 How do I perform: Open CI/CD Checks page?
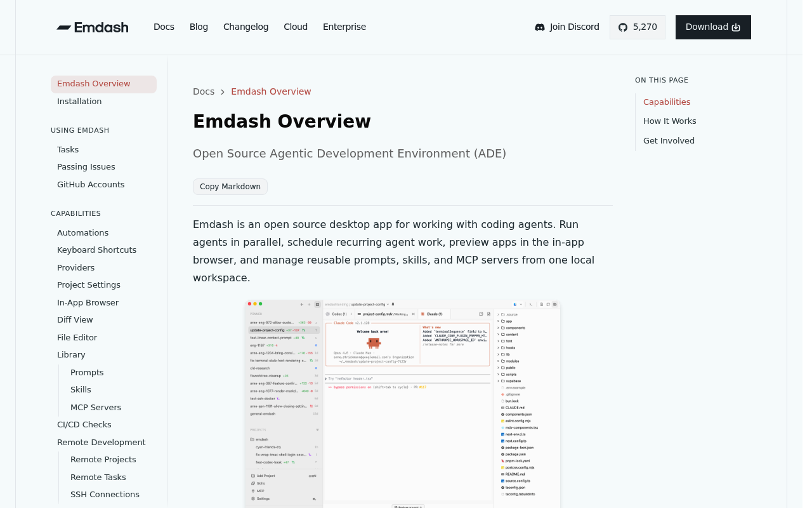point(84,425)
